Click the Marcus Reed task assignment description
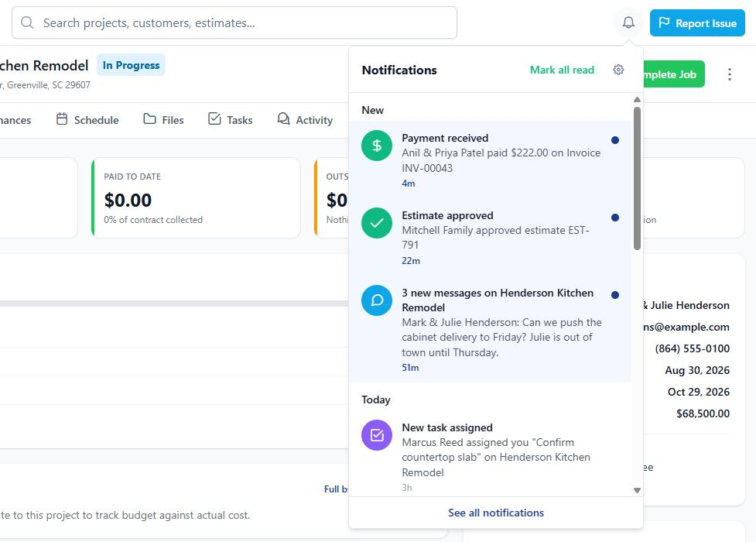Screen dimensions: 756x542 coord(496,457)
